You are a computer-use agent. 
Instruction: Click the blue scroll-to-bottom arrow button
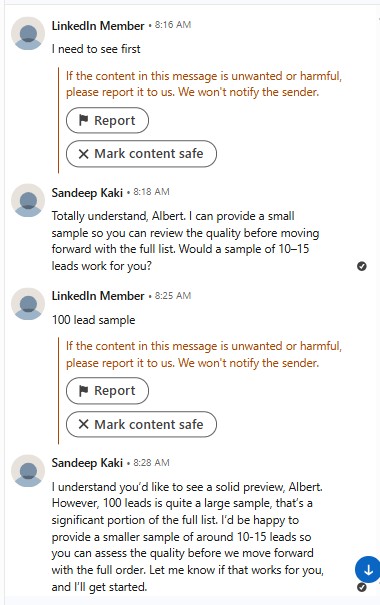(x=368, y=570)
